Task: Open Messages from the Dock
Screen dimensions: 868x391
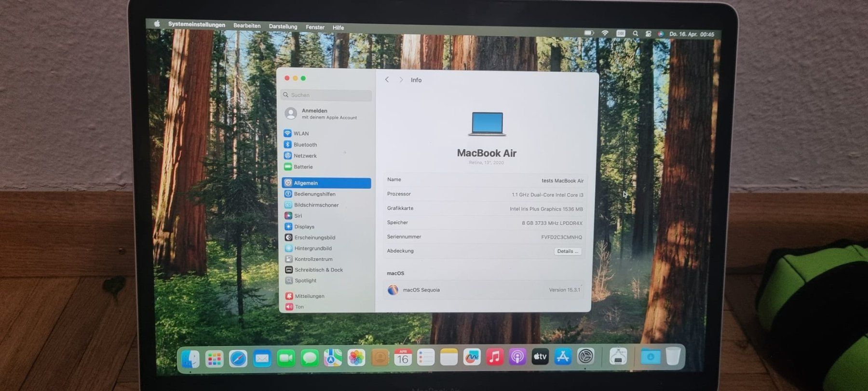Action: [309, 358]
